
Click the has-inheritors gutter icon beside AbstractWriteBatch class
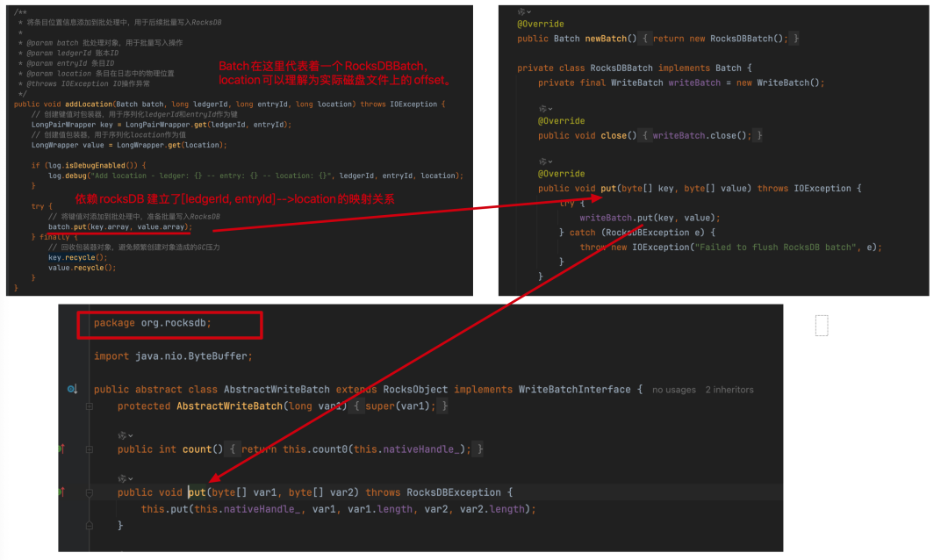(x=72, y=390)
